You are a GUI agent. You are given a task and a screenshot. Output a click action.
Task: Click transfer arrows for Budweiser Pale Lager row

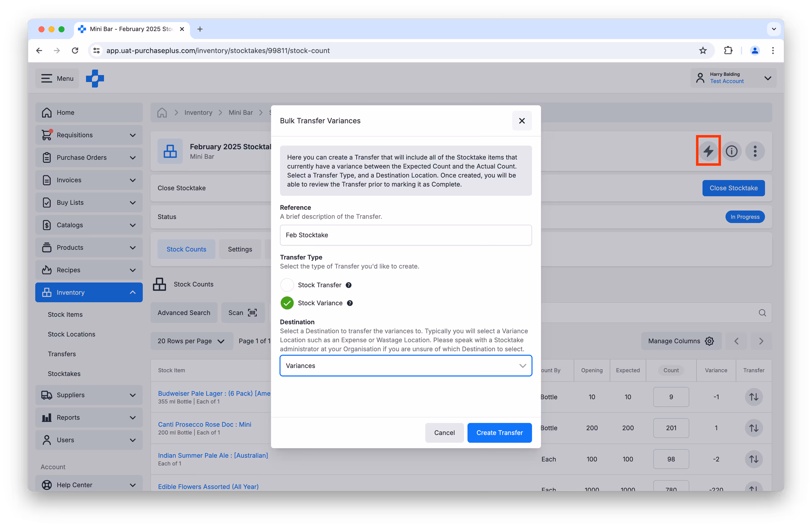[x=754, y=397]
